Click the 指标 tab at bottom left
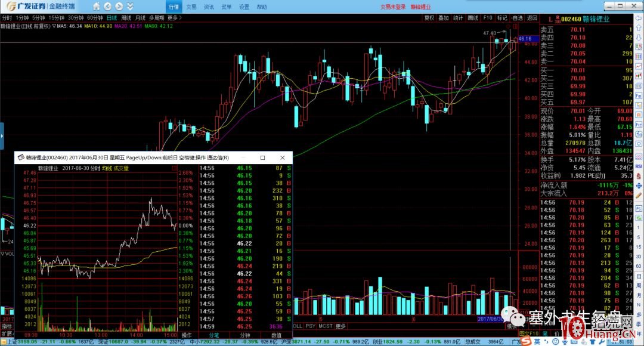644x346 pixels. [7, 326]
